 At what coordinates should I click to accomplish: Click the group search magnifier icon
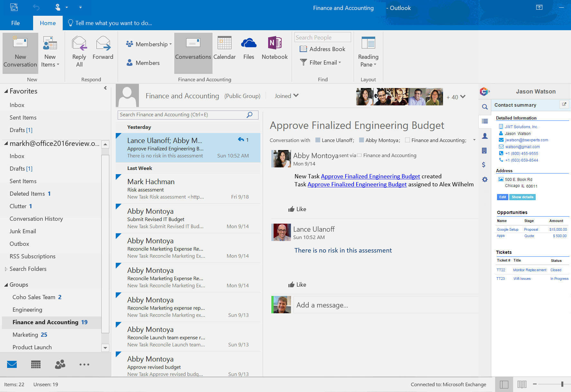tap(249, 115)
